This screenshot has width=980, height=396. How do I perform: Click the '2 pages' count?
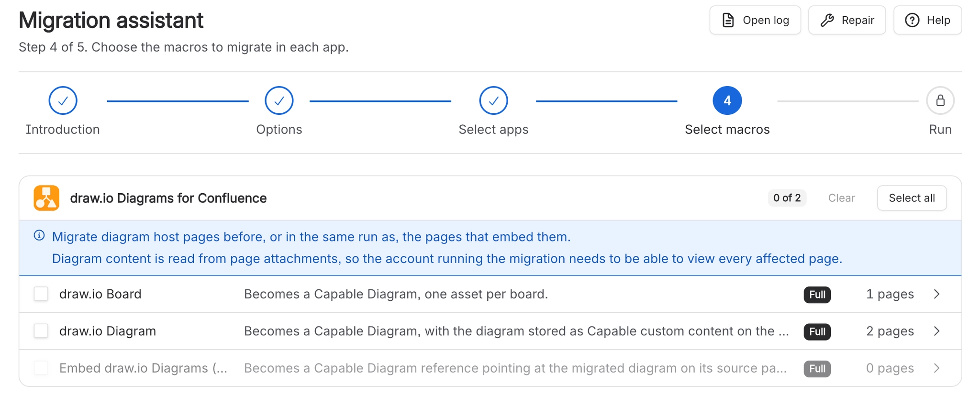coord(890,331)
